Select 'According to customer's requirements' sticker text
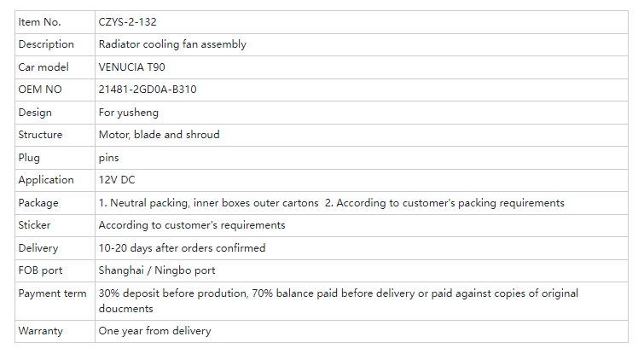This screenshot has height=360, width=644. point(192,225)
